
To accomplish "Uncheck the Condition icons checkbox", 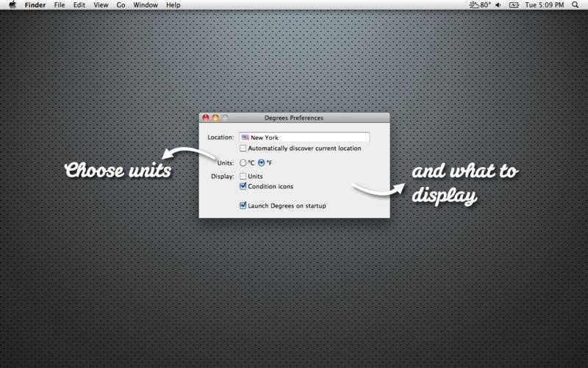I will coord(243,186).
